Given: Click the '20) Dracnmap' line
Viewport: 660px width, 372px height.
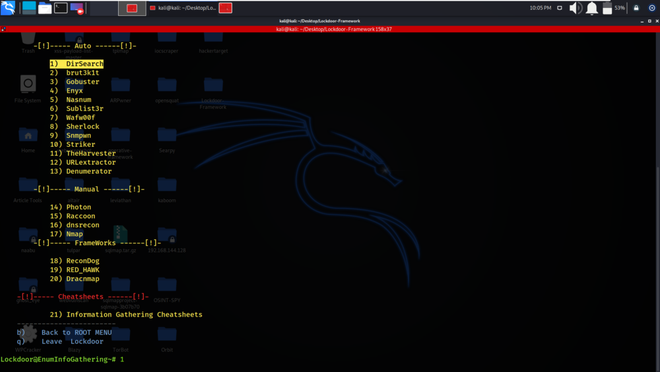Looking at the screenshot, I should coord(75,279).
